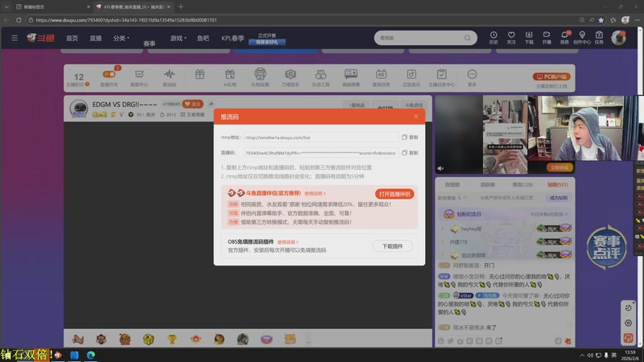
Task: Click the rtmp地址 input field
Action: (320, 137)
